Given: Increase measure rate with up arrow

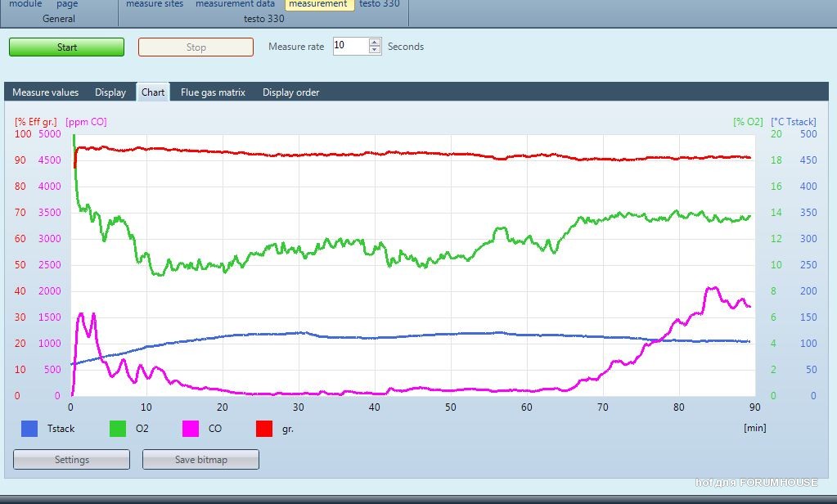Looking at the screenshot, I should [375, 43].
